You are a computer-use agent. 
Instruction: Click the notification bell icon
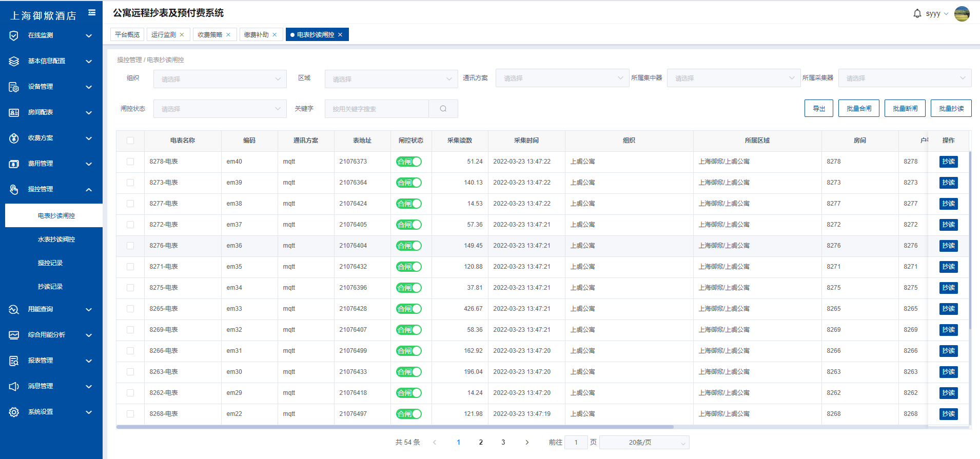tap(917, 13)
